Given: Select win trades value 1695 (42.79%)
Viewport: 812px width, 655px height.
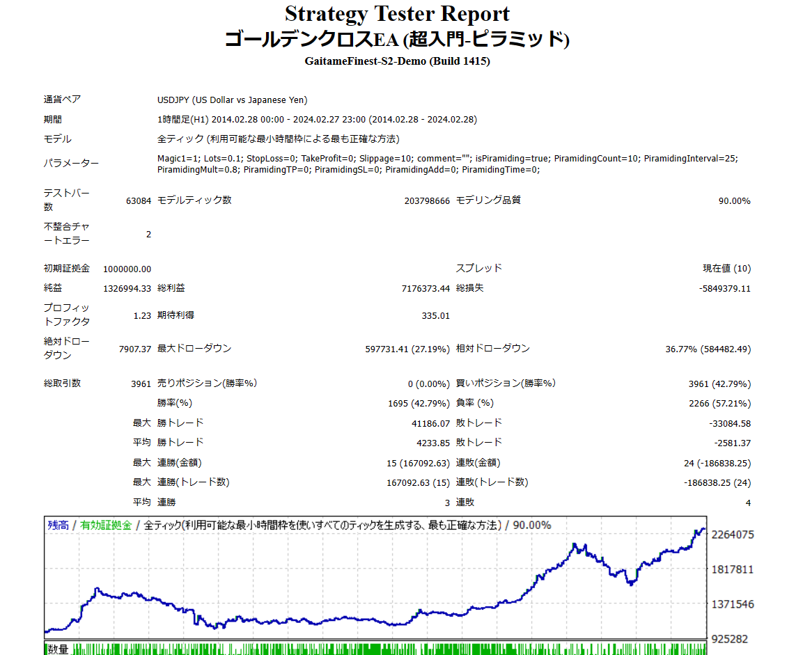Looking at the screenshot, I should click(419, 404).
